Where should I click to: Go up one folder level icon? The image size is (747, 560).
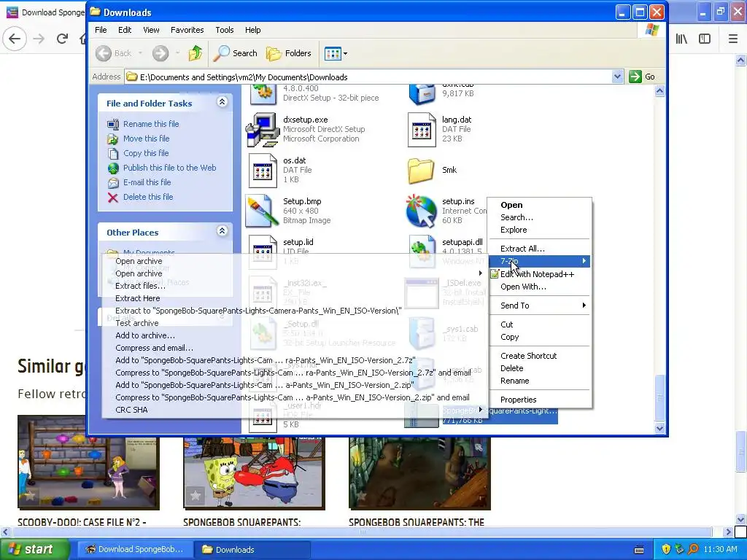pos(195,53)
